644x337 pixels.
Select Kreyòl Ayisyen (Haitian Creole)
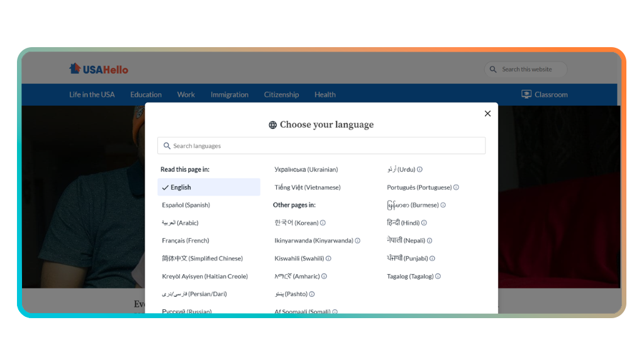205,276
